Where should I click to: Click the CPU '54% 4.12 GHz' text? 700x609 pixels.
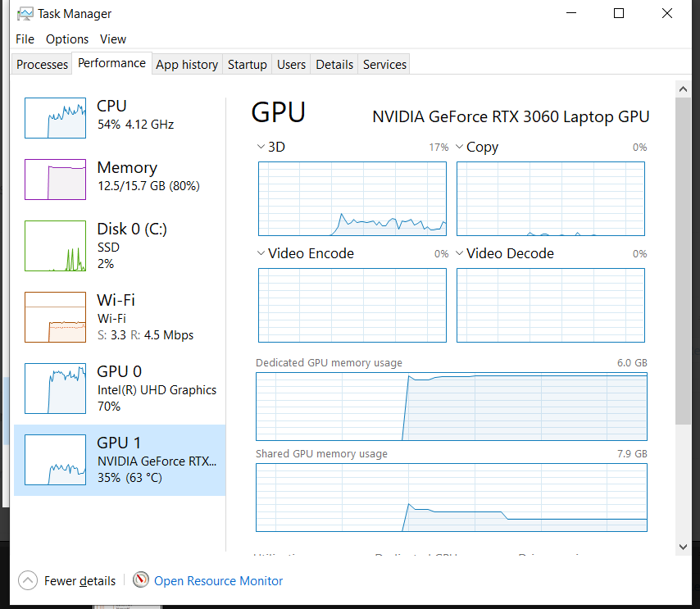pyautogui.click(x=136, y=125)
